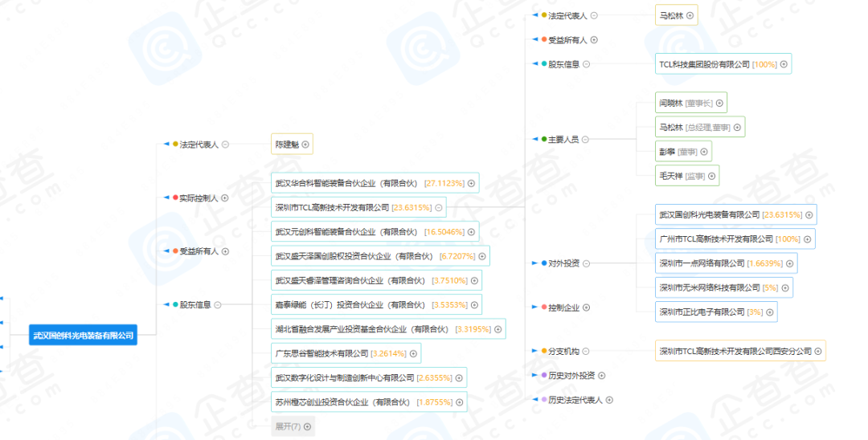The image size is (868, 440).
Task: Expand 武汉元创科智能装备合伙企业 plus icon
Action: 471,231
